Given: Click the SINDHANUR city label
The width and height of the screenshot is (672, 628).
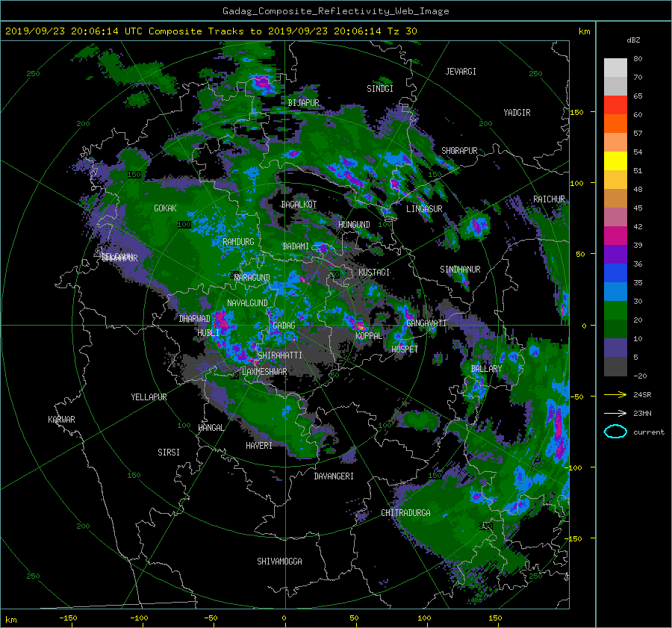Looking at the screenshot, I should click(x=460, y=270).
